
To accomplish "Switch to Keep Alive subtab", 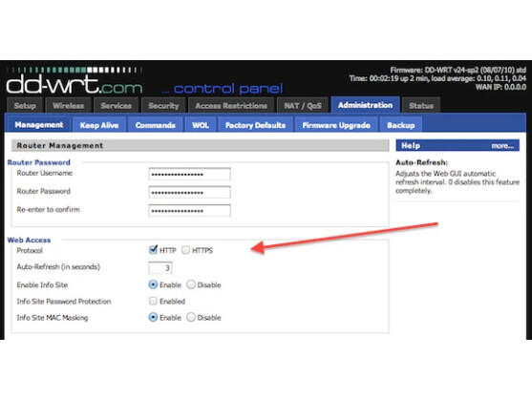I will point(99,125).
